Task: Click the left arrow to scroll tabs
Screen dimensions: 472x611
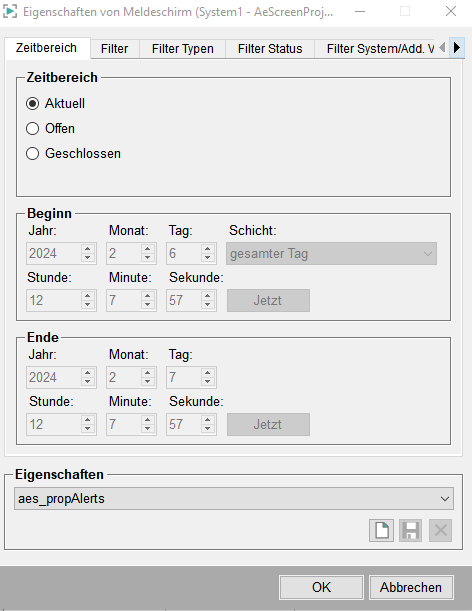Action: coord(442,48)
